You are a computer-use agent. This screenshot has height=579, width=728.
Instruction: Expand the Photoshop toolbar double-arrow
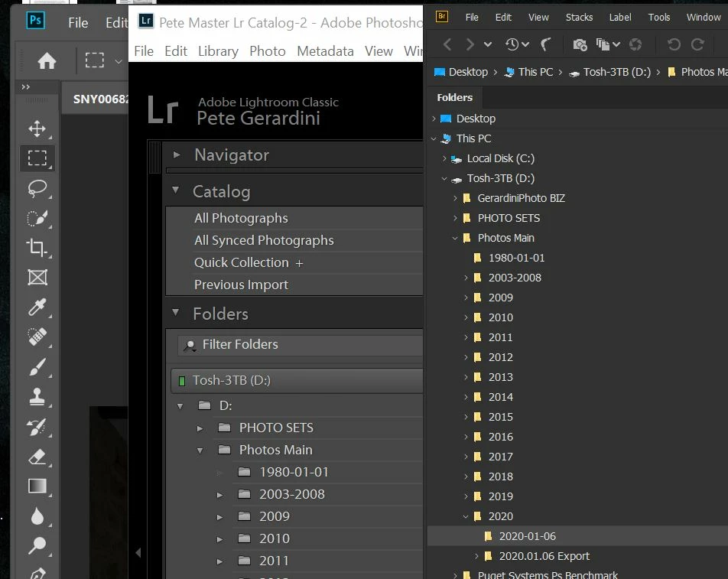click(x=25, y=87)
